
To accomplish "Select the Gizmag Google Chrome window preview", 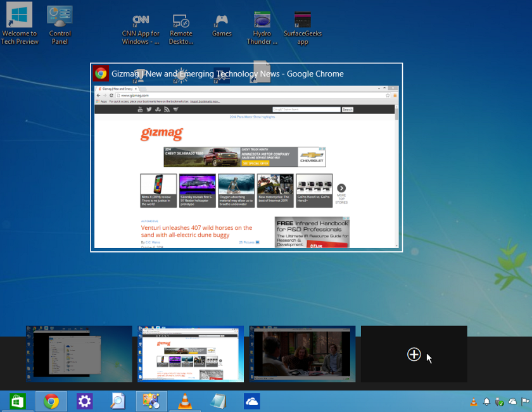I will (x=246, y=158).
